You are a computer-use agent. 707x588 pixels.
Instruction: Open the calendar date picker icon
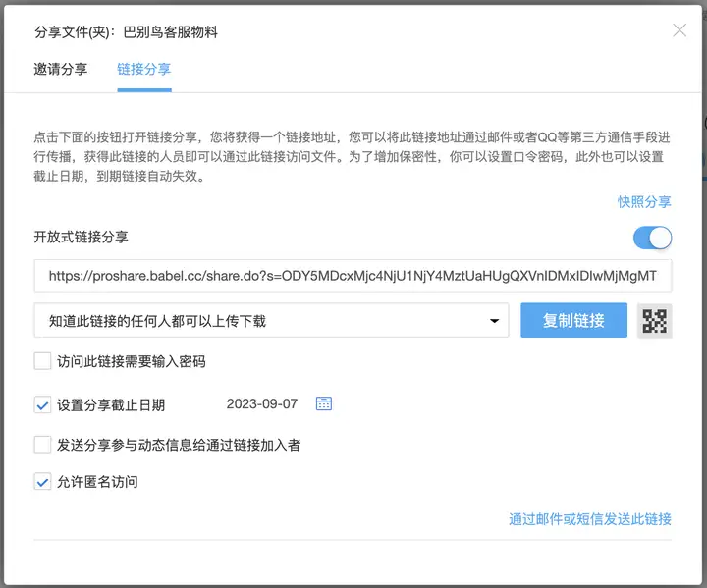click(x=324, y=403)
